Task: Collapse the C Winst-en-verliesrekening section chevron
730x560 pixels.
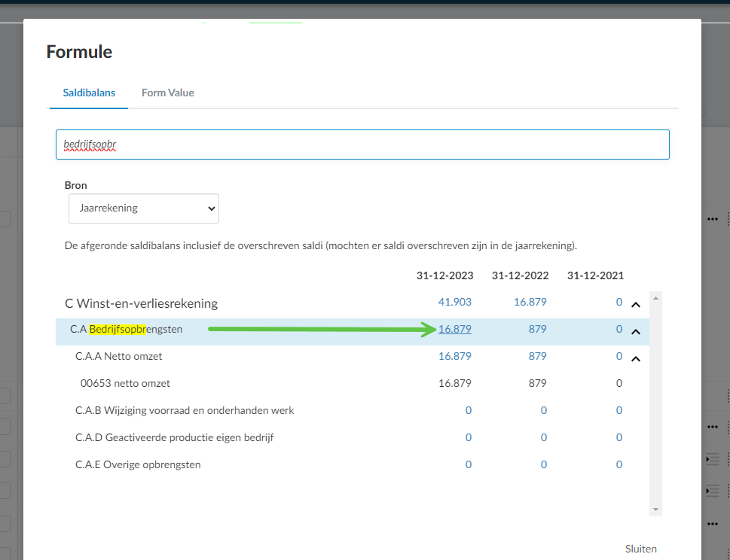Action: pyautogui.click(x=636, y=305)
